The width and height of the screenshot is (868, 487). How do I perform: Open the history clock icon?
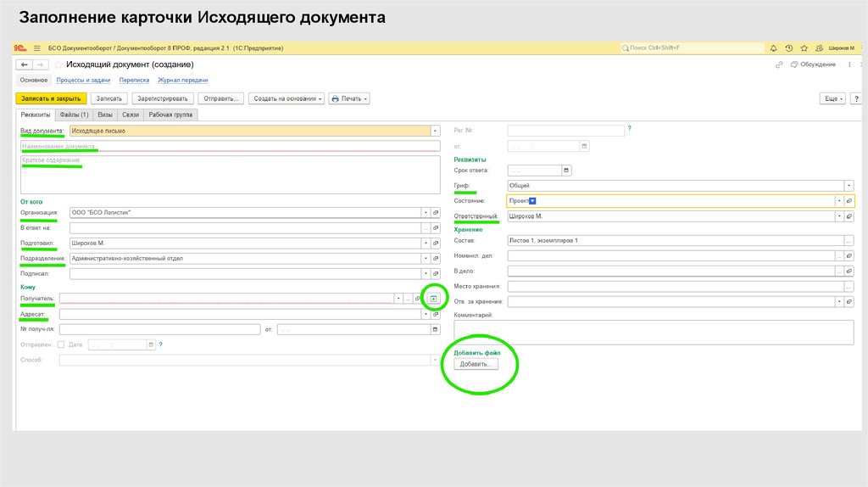pos(788,48)
